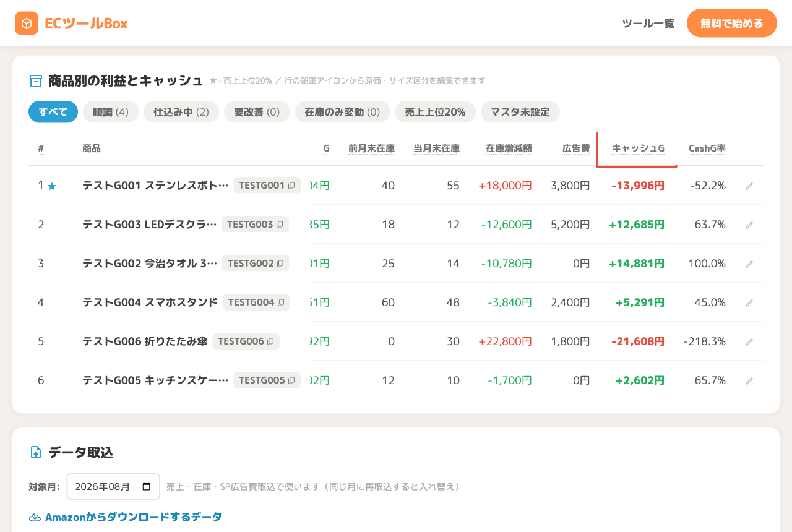
Task: Copy SKU TESTG002 via copy icon
Action: [x=280, y=264]
